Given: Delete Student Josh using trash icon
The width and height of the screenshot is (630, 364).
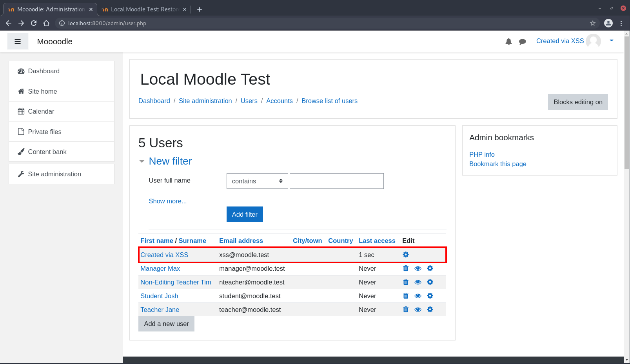Looking at the screenshot, I should click(x=406, y=296).
